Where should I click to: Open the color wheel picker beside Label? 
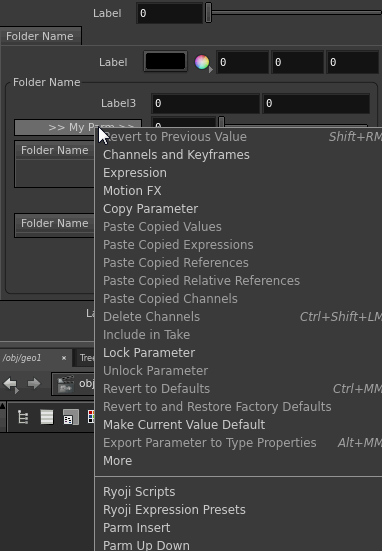203,63
